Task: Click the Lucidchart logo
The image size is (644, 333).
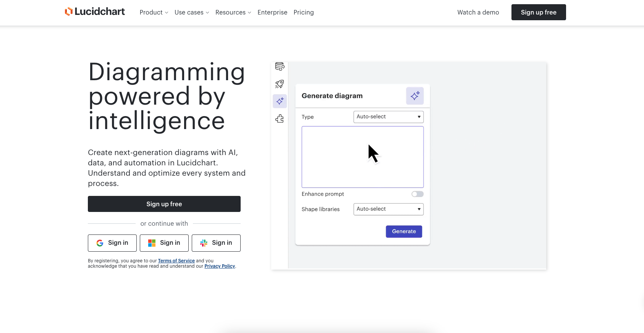Action: click(x=95, y=12)
